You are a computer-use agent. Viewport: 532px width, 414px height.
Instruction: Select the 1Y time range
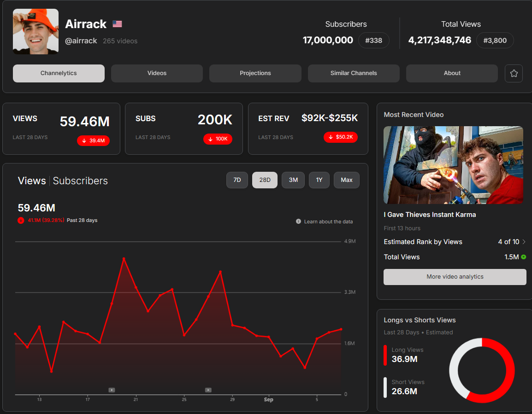pyautogui.click(x=319, y=180)
